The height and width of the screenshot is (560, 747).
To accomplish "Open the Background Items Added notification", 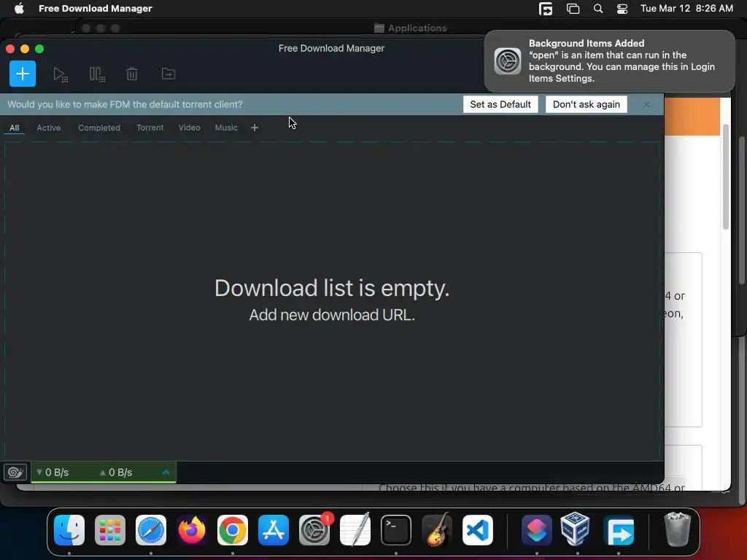I will pos(609,61).
